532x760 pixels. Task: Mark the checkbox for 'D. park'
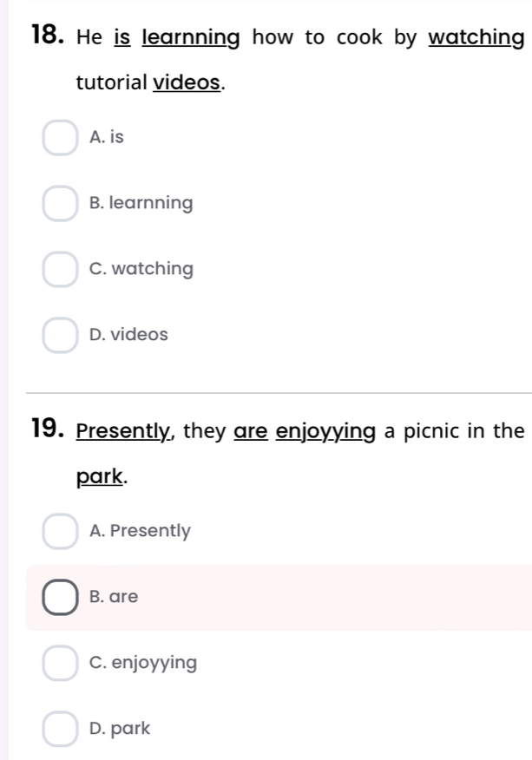point(60,730)
